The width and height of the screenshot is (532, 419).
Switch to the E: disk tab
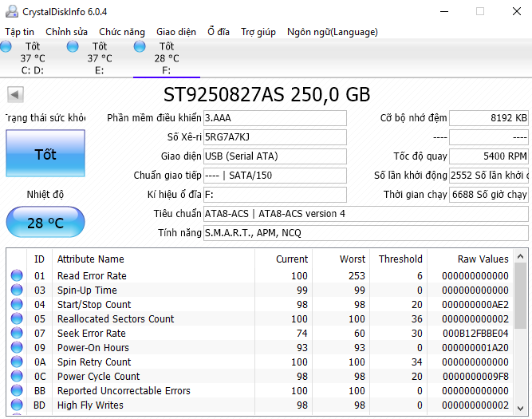99,58
